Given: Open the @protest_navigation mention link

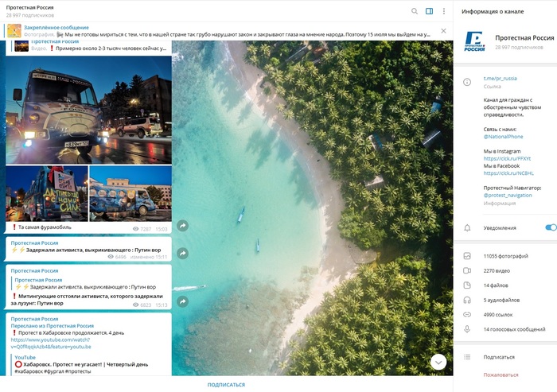Looking at the screenshot, I should [x=509, y=195].
